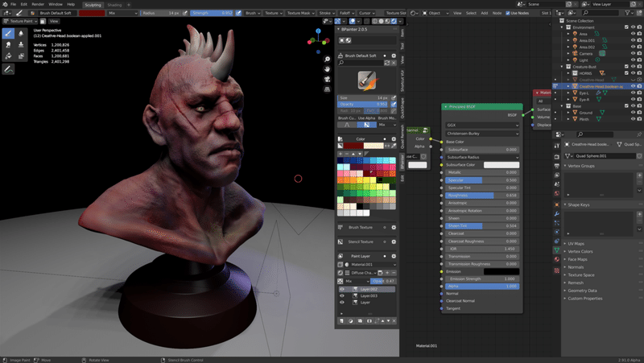Open the Render menu

pyautogui.click(x=37, y=4)
